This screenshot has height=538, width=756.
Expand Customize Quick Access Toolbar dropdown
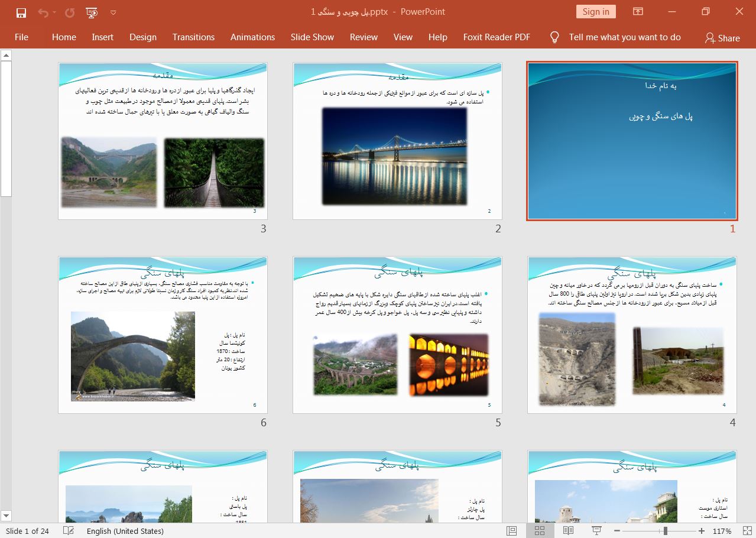point(113,12)
